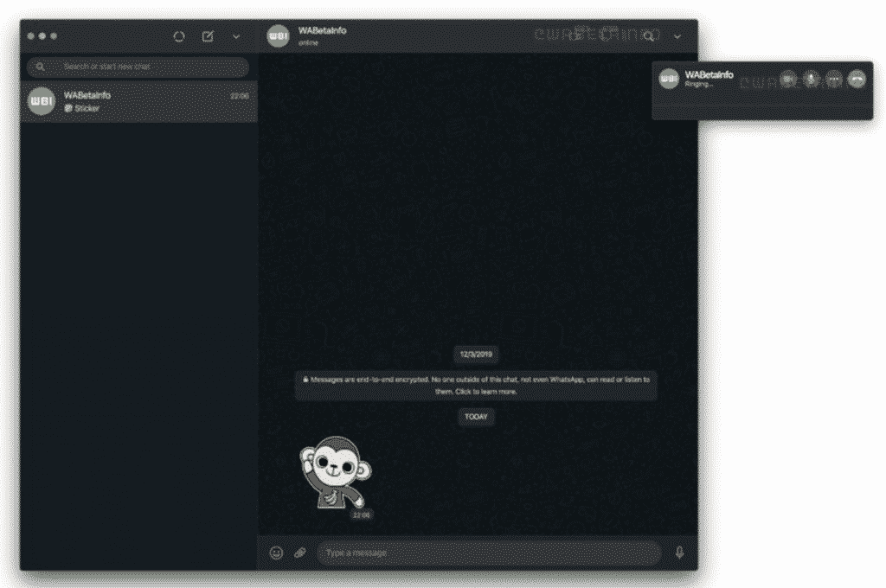The image size is (886, 588).
Task: Click the Search or start new chat field
Action: 137,66
